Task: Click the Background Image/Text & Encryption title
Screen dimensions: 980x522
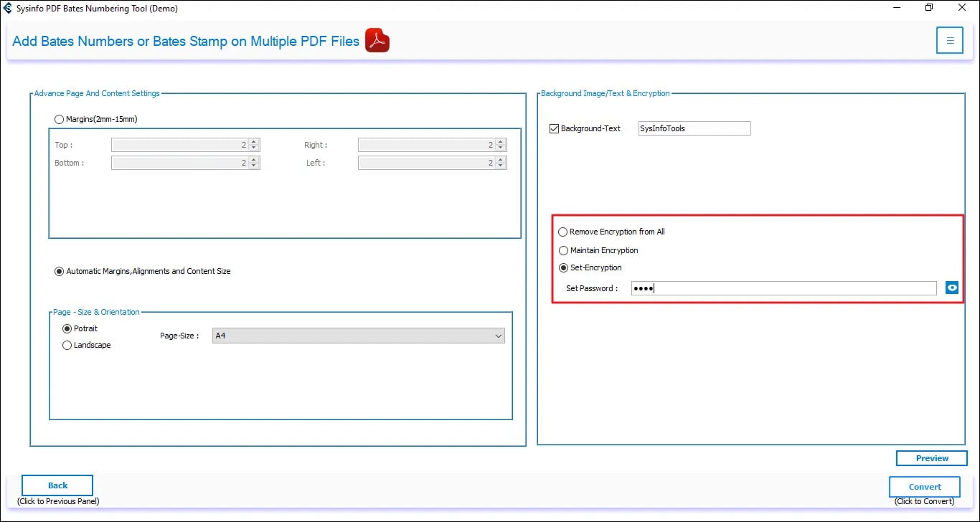Action: click(x=606, y=93)
